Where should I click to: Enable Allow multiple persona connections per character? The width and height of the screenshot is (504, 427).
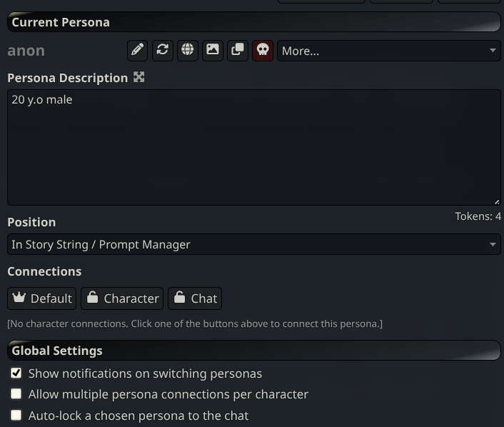point(16,393)
